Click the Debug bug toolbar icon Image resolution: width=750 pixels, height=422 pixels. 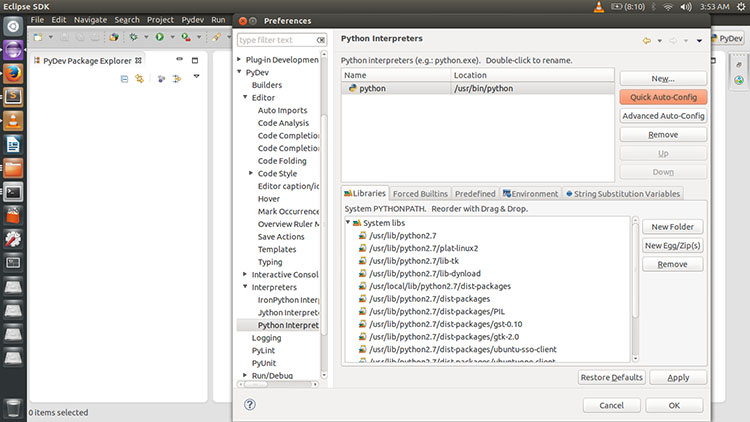click(133, 37)
